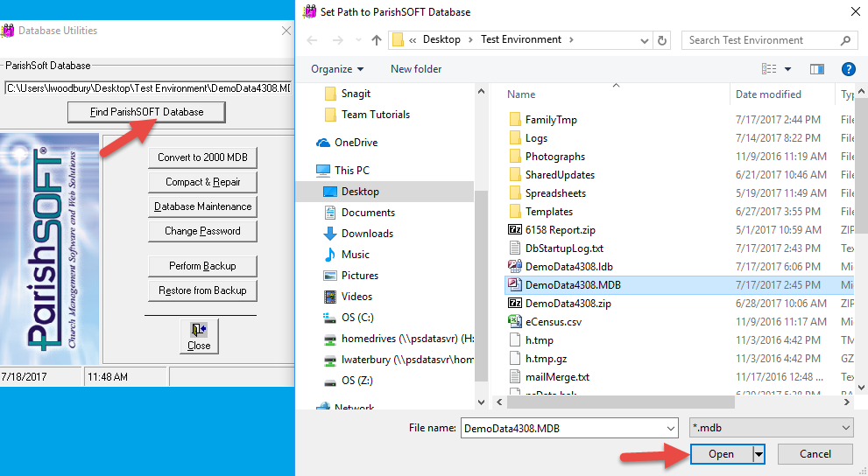Select OneDrive in navigation pane
868x476 pixels.
(347, 143)
